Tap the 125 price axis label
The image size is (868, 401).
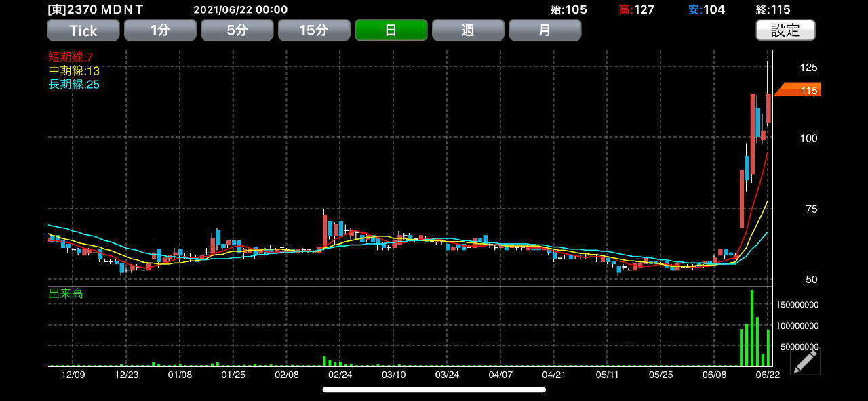coord(808,67)
